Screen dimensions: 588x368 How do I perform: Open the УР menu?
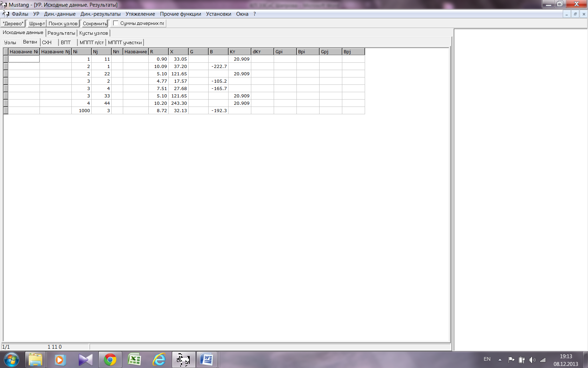[36, 14]
